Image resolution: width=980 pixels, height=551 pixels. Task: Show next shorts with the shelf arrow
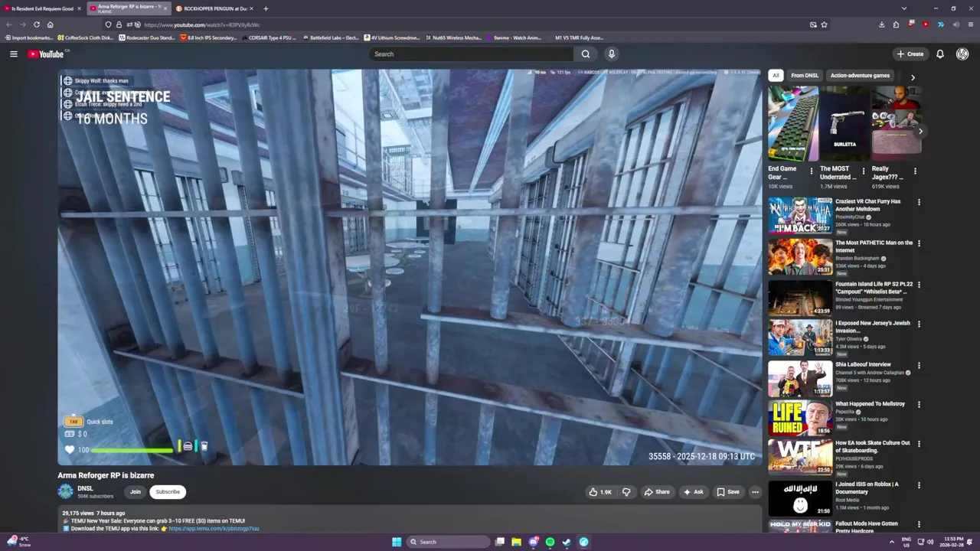pos(920,132)
